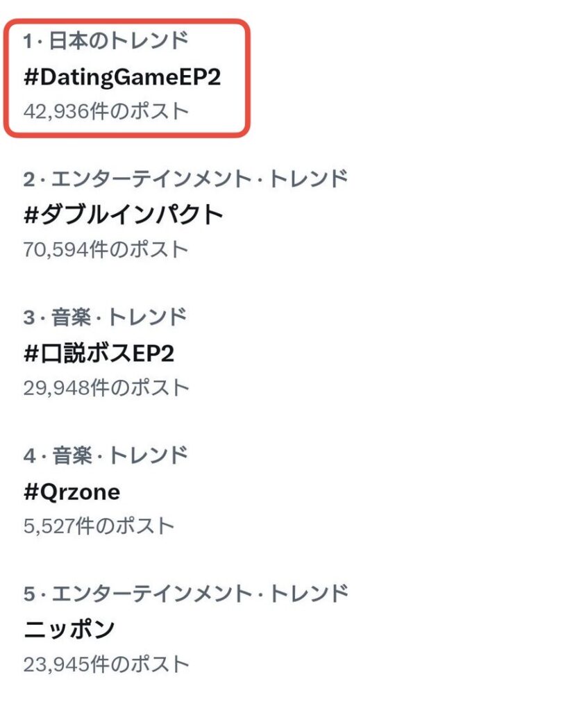
Task: Click 音楽・トレンド label above #Qrzone
Action: click(117, 456)
